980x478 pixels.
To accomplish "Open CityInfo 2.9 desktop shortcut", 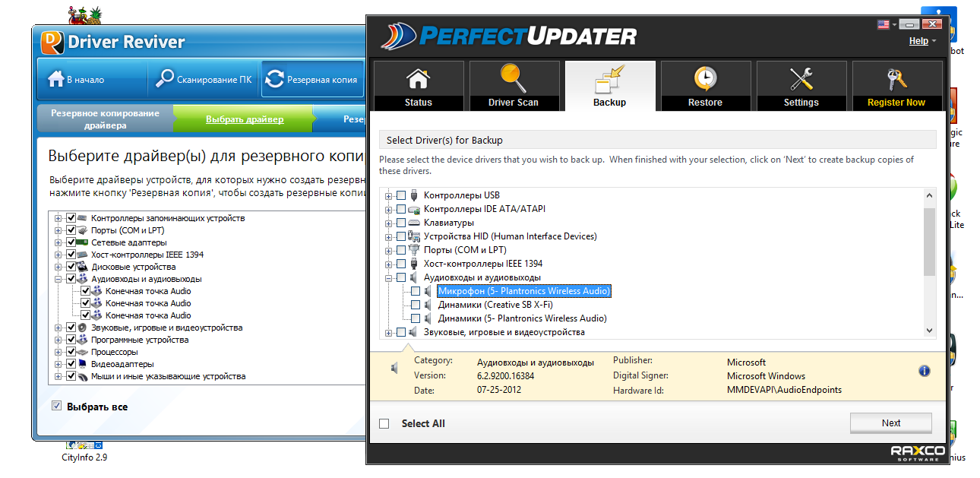I will click(84, 452).
